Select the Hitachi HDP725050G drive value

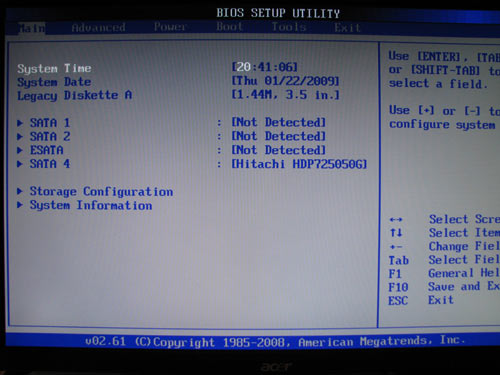tap(299, 164)
